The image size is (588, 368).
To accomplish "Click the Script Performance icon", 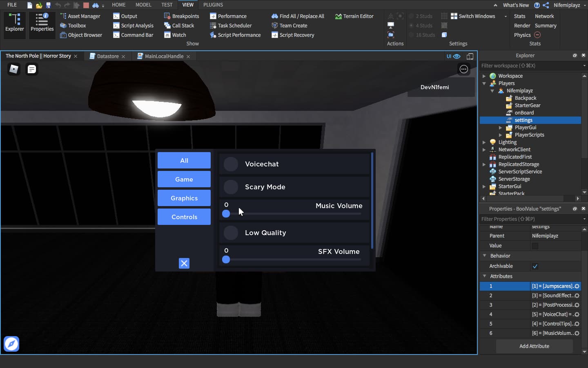I will [213, 35].
